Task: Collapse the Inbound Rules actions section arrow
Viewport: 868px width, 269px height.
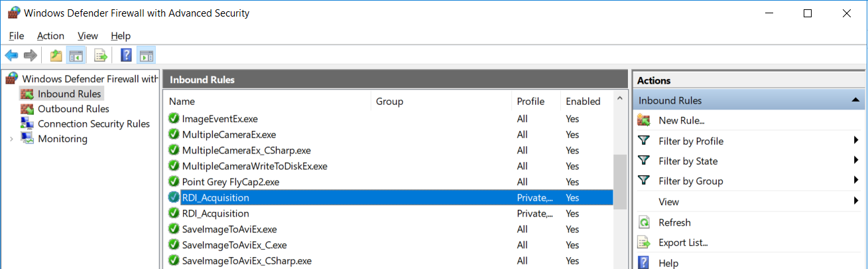Action: (x=855, y=100)
